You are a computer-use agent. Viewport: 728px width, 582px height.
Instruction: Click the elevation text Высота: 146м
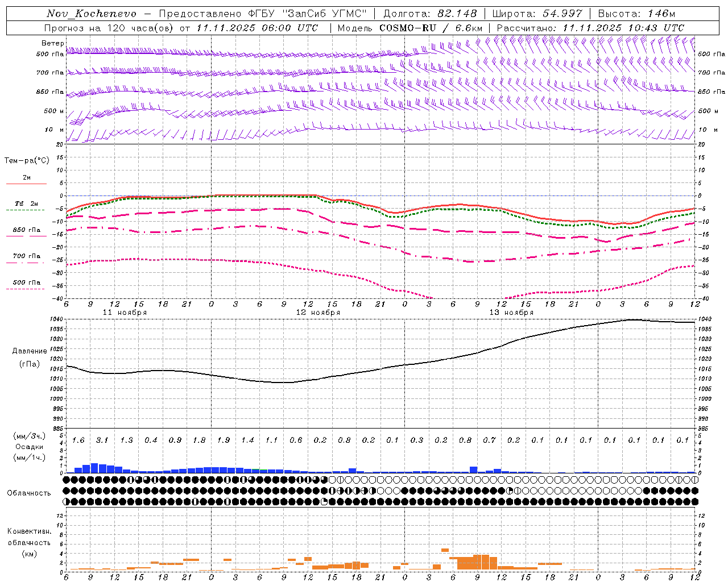click(x=636, y=14)
